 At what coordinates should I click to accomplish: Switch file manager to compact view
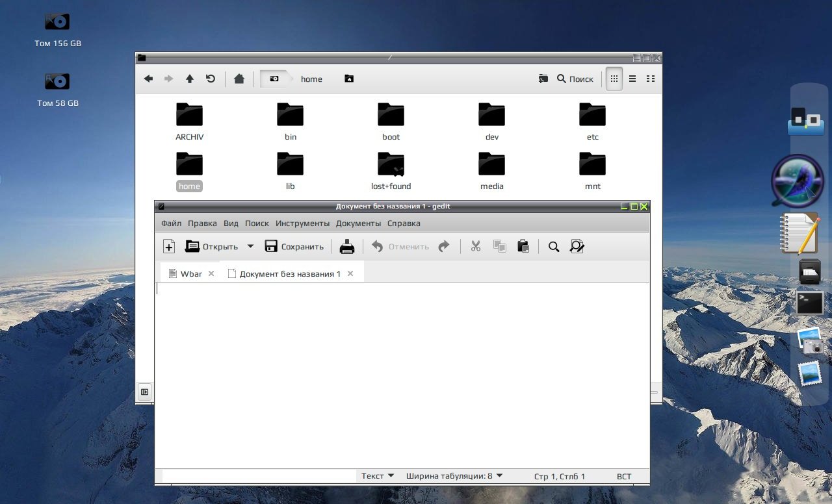coord(651,79)
